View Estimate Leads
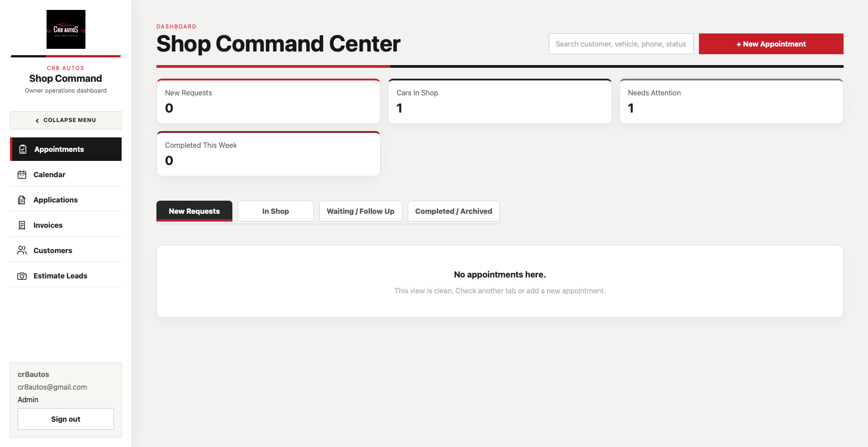The image size is (868, 447). tap(66, 276)
